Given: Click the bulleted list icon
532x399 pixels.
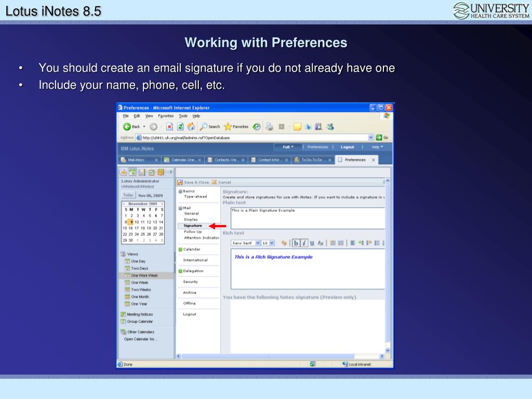Looking at the screenshot, I should 377,243.
